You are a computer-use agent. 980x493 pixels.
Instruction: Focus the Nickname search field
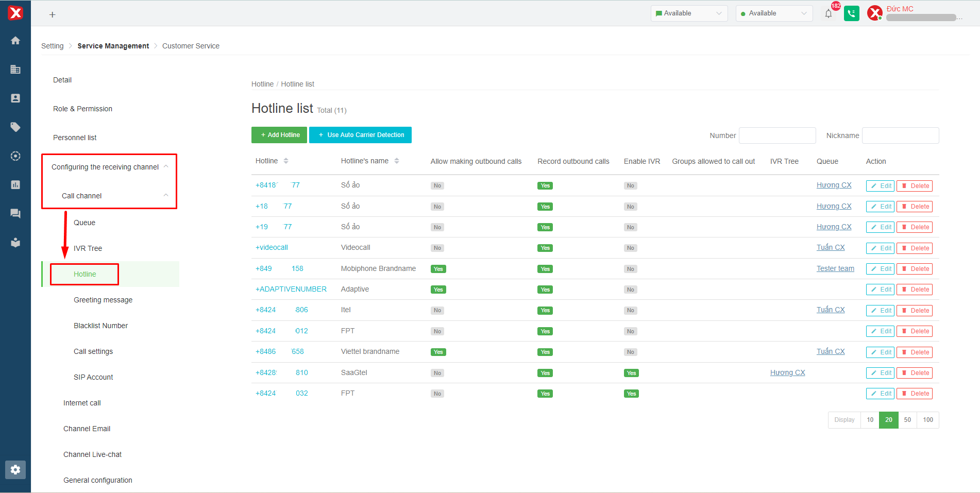(x=900, y=135)
